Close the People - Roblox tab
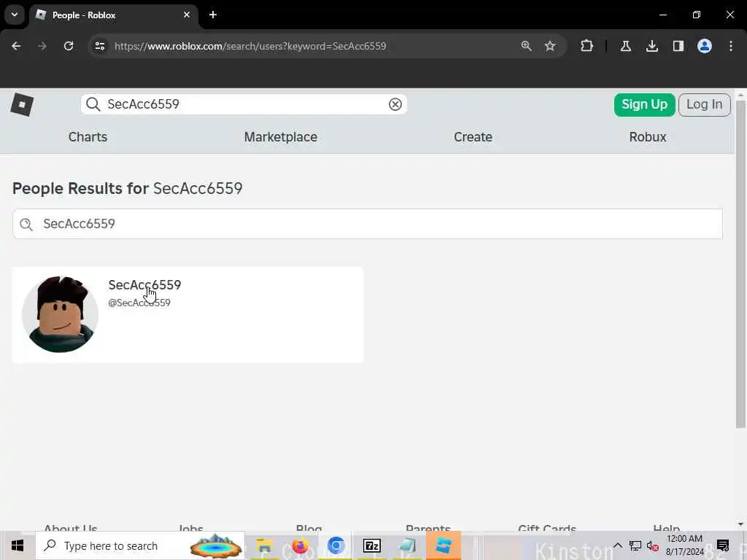The height and width of the screenshot is (560, 747). coord(187,15)
